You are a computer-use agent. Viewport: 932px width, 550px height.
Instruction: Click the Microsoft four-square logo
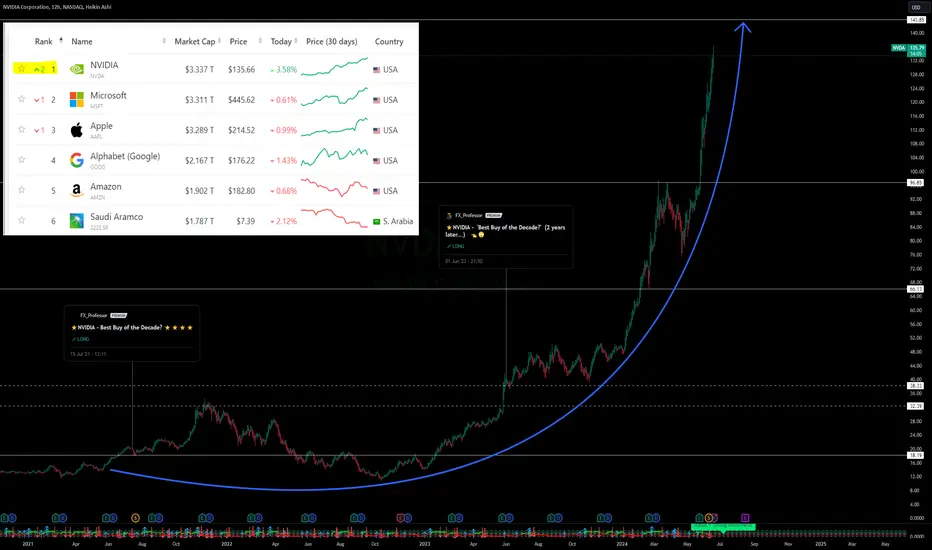[77, 100]
